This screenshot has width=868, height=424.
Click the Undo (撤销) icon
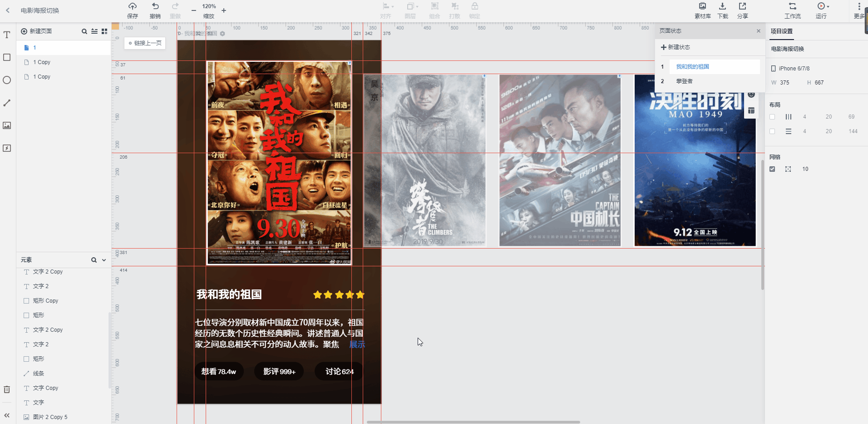155,6
